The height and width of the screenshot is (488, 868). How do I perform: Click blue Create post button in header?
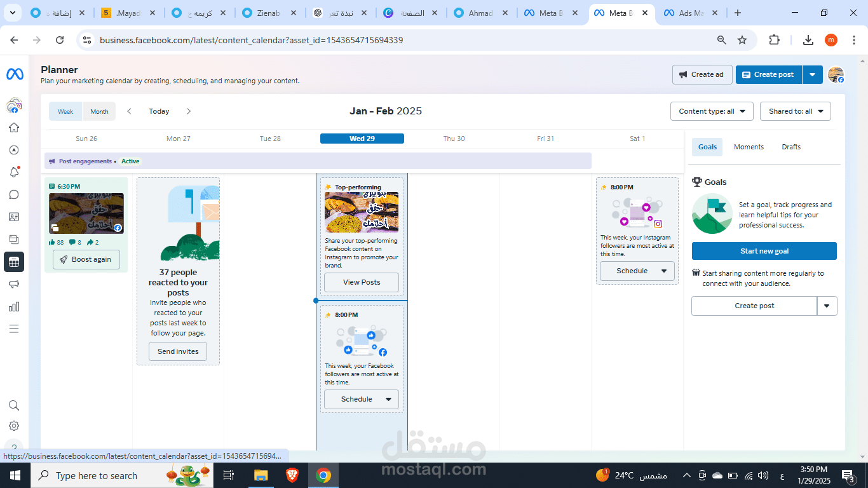(769, 74)
